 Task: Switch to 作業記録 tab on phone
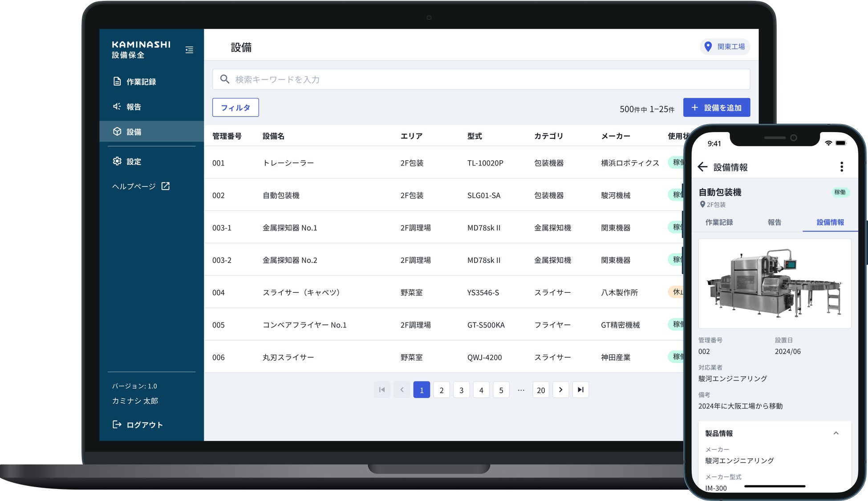pos(719,222)
